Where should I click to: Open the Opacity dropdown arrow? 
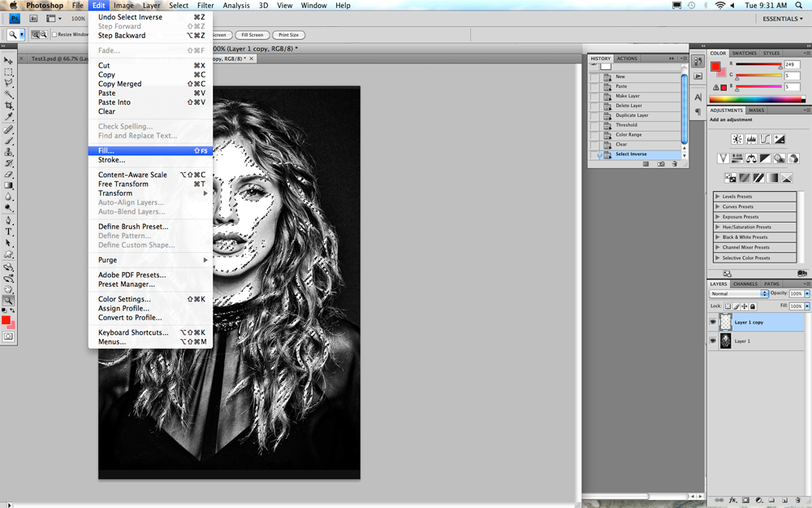point(807,293)
